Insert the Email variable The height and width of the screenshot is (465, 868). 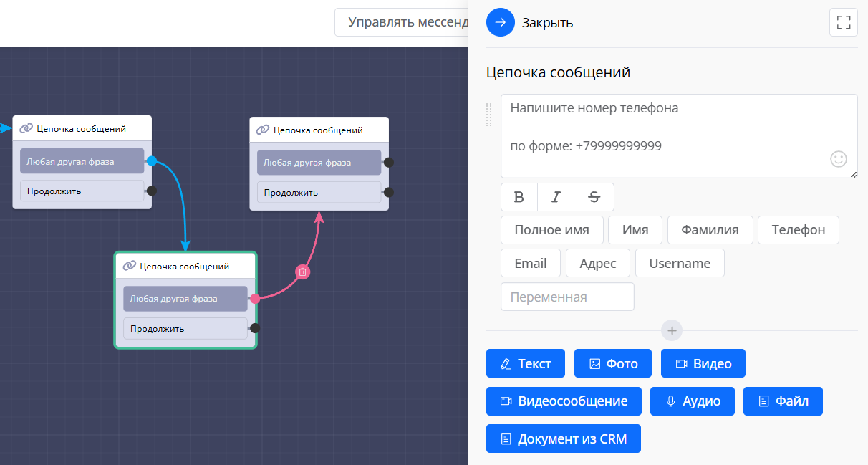pyautogui.click(x=530, y=263)
